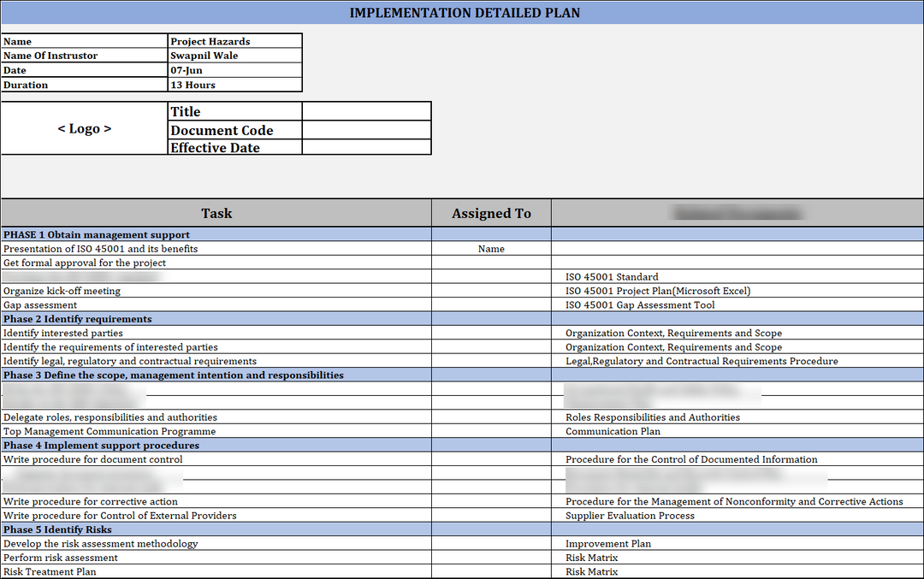
Task: Select the empty value cell beside "Title"
Action: [x=366, y=112]
